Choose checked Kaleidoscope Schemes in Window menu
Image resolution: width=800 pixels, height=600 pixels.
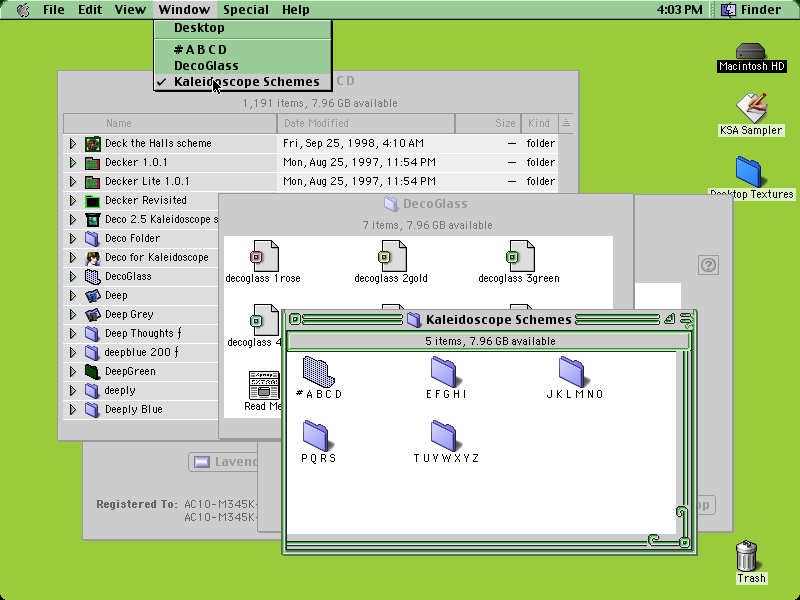[x=243, y=82]
